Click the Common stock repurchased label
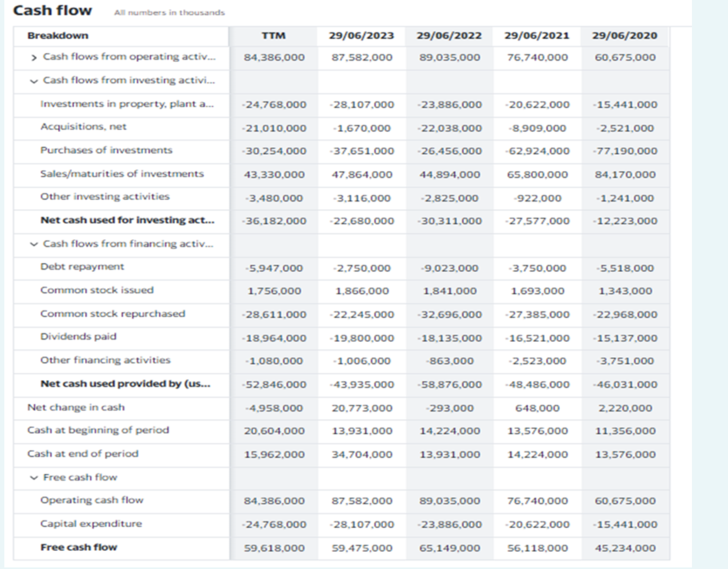This screenshot has width=728, height=569. (112, 313)
